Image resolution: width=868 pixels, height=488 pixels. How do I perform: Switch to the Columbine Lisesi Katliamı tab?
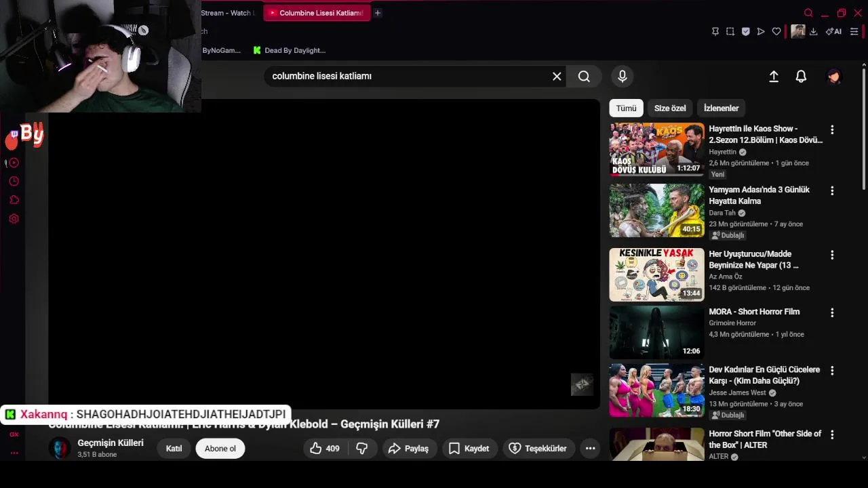tap(317, 13)
